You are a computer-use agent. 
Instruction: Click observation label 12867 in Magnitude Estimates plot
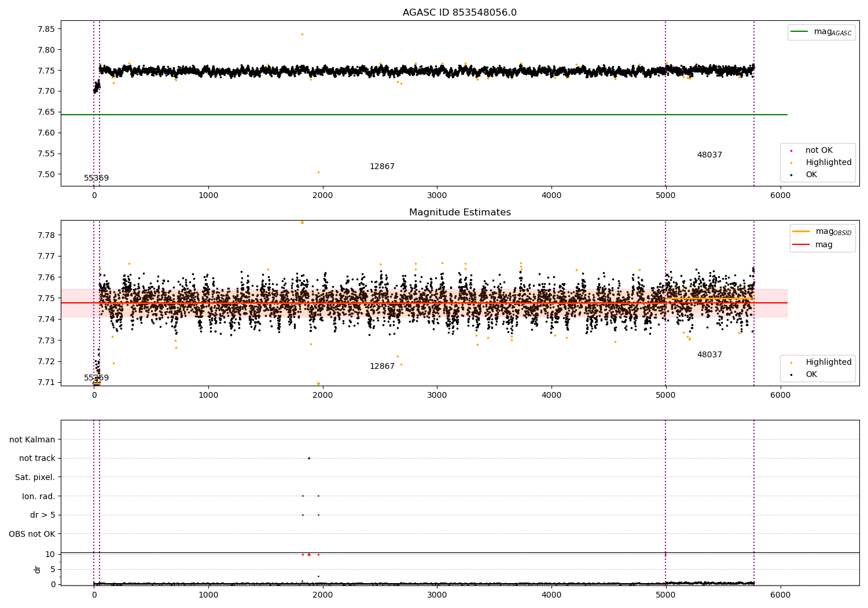382,367
